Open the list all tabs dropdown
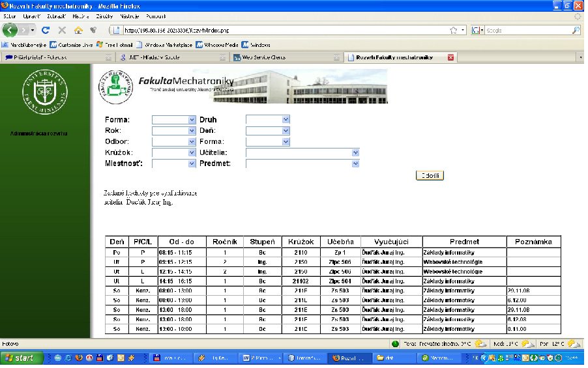The image size is (588, 368). (580, 57)
